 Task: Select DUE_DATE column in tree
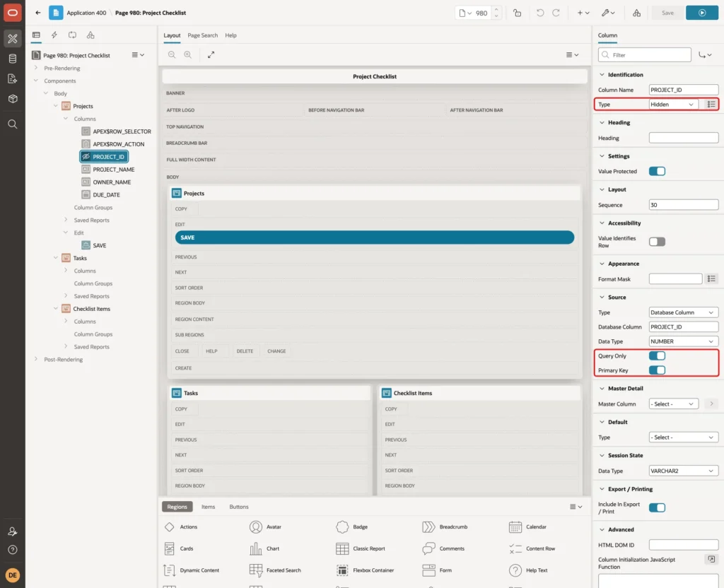click(x=106, y=195)
